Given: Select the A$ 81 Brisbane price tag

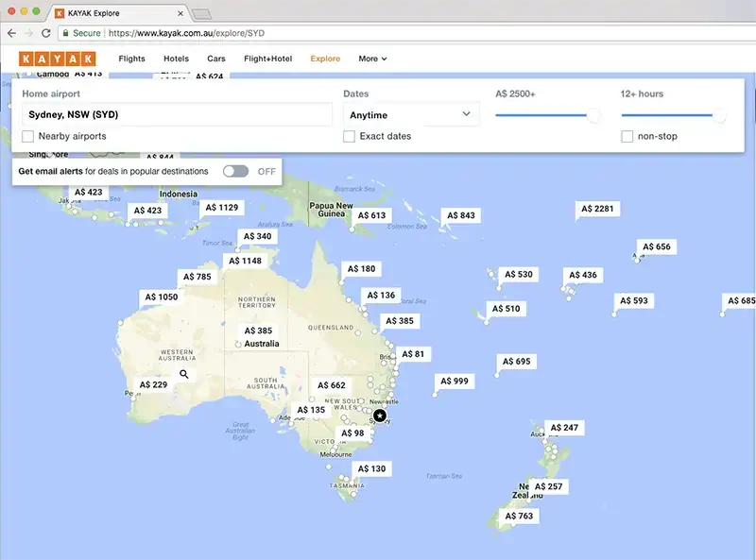Looking at the screenshot, I should pyautogui.click(x=413, y=354).
